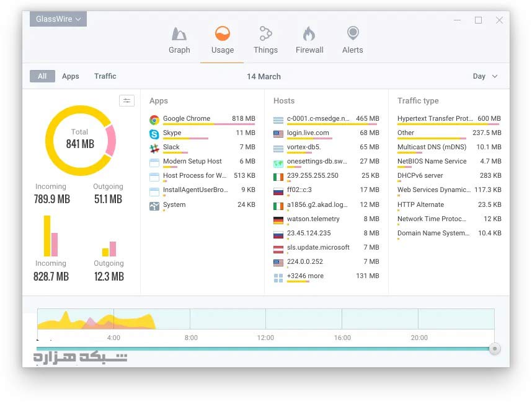532x402 pixels.
Task: Click the 4:00 marker on timeline
Action: (x=113, y=338)
